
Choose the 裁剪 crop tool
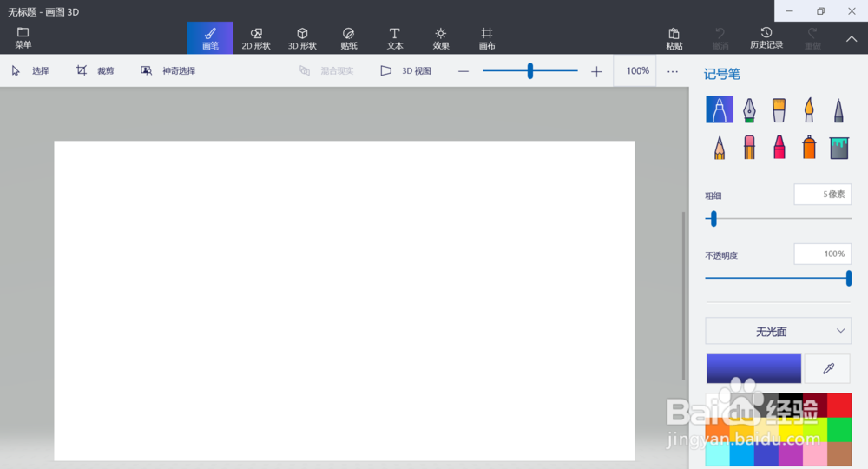[x=95, y=71]
